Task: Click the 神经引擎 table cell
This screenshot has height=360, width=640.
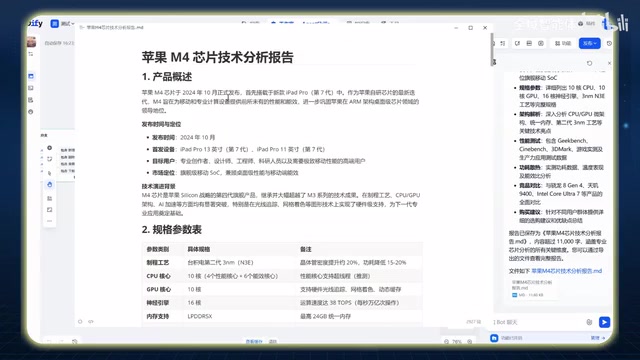Action: [x=158, y=303]
